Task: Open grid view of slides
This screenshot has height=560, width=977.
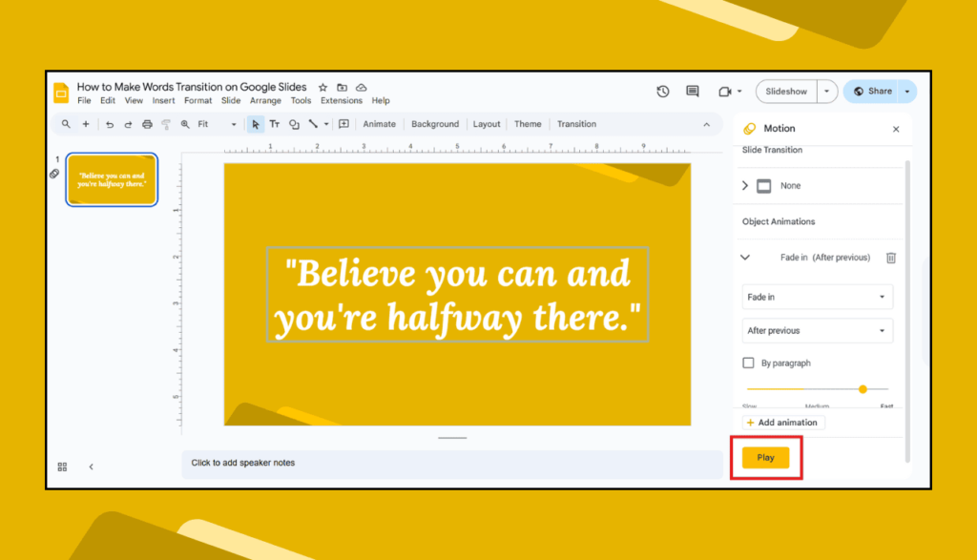Action: [x=62, y=467]
